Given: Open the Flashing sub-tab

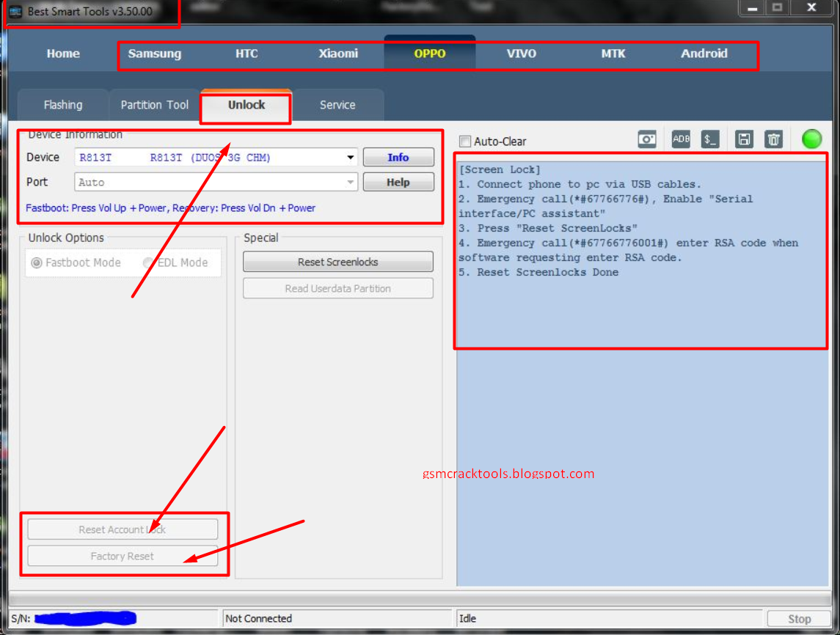Looking at the screenshot, I should click(x=63, y=105).
